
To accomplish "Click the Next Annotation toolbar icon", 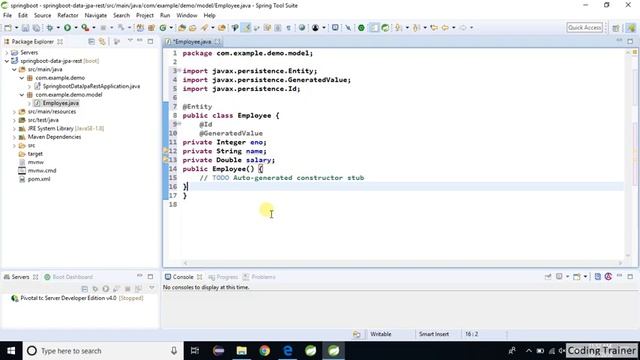I will tap(398, 28).
